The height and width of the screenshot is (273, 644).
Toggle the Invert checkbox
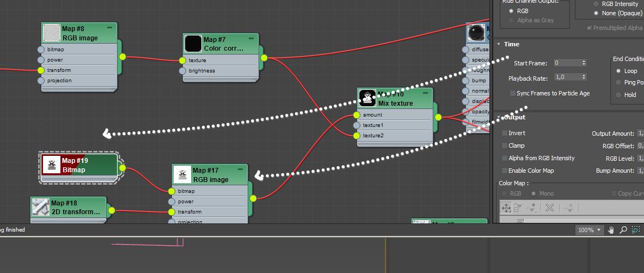coord(504,133)
